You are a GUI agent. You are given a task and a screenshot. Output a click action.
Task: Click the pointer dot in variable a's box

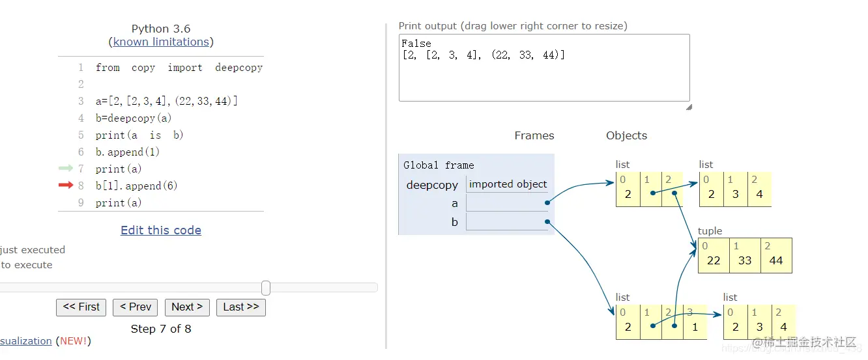tap(547, 203)
